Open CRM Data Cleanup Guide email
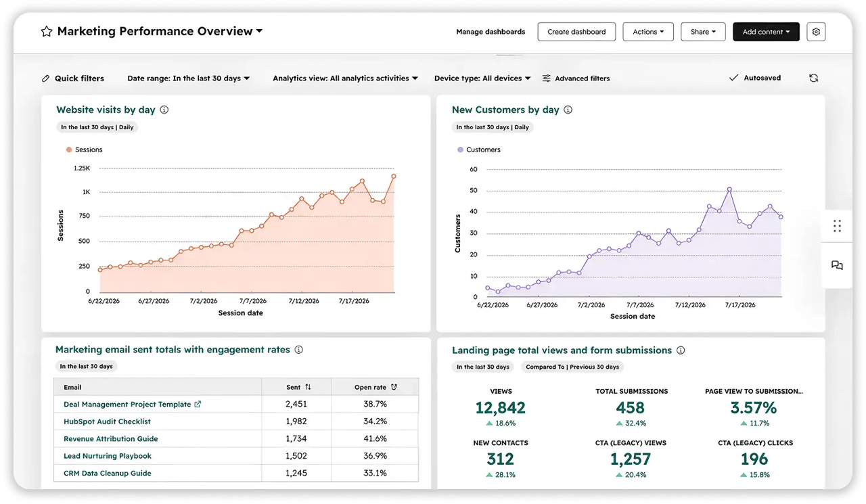The width and height of the screenshot is (866, 504). click(108, 474)
